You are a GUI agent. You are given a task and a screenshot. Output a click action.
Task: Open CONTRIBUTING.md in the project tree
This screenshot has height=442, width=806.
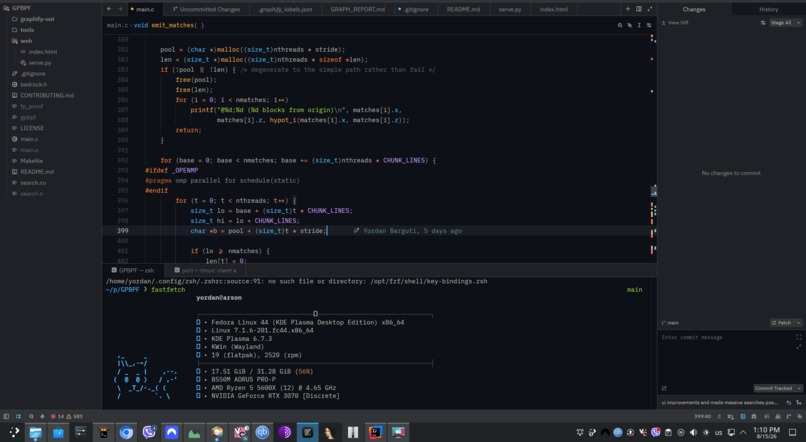pos(47,95)
